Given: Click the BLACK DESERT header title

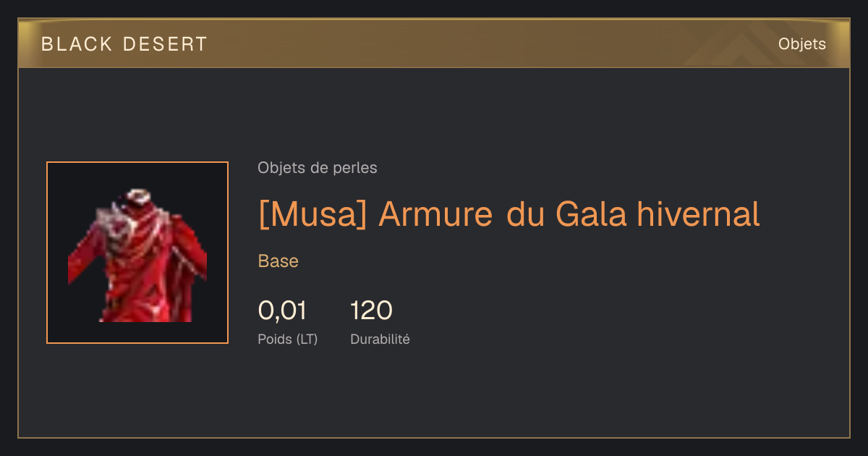Looking at the screenshot, I should point(124,44).
